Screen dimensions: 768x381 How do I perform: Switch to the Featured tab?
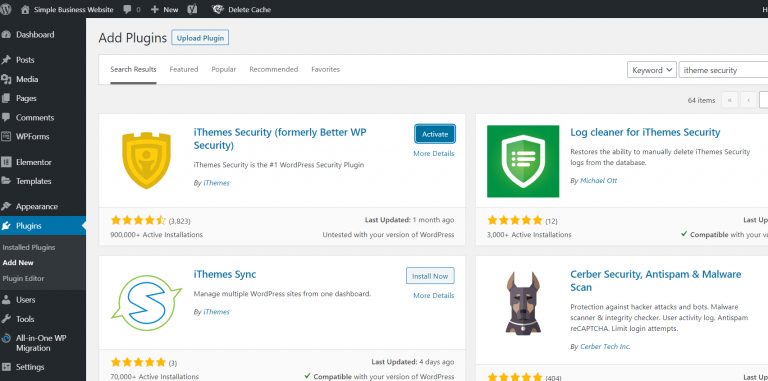184,70
